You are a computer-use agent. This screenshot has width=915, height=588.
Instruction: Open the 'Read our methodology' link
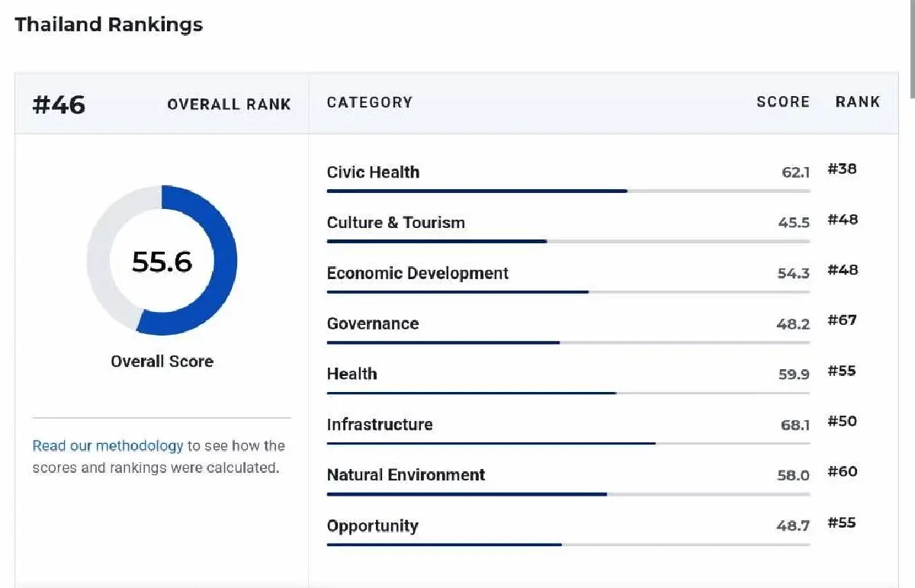click(108, 445)
